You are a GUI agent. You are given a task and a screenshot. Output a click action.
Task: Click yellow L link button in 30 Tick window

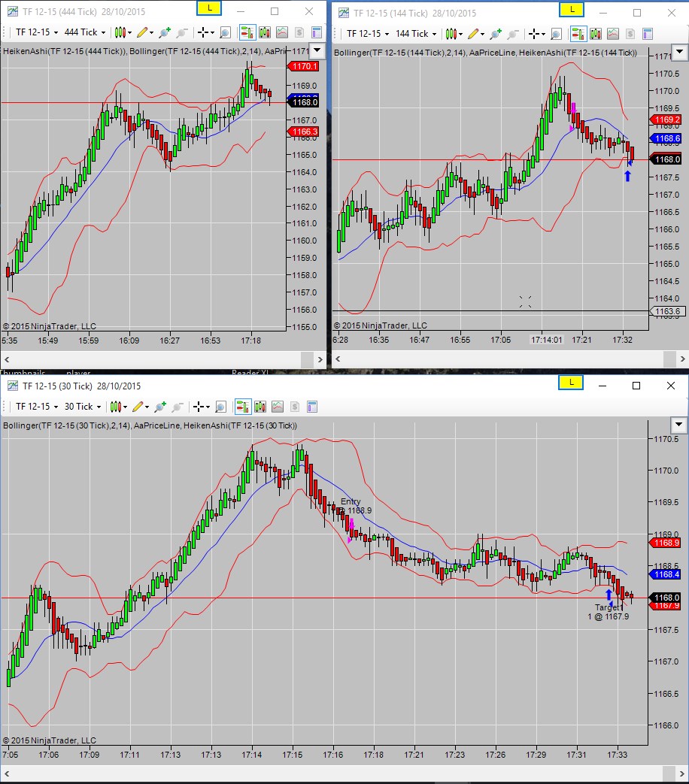pyautogui.click(x=571, y=383)
